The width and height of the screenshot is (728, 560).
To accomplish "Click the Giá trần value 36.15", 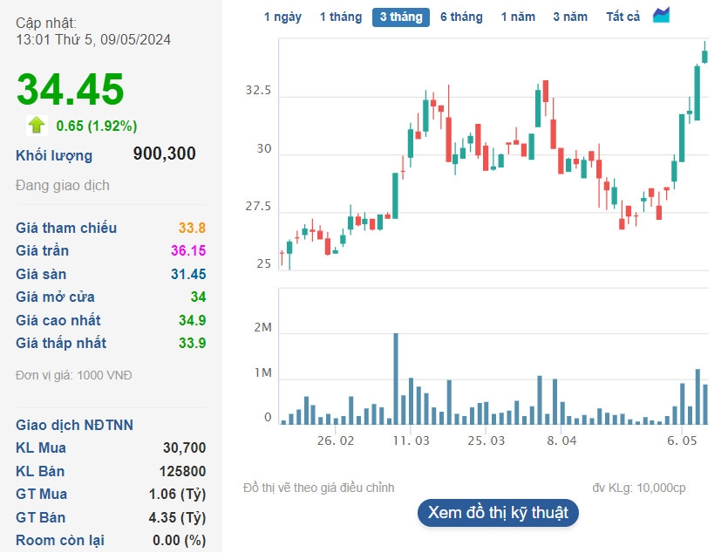I will [x=187, y=251].
